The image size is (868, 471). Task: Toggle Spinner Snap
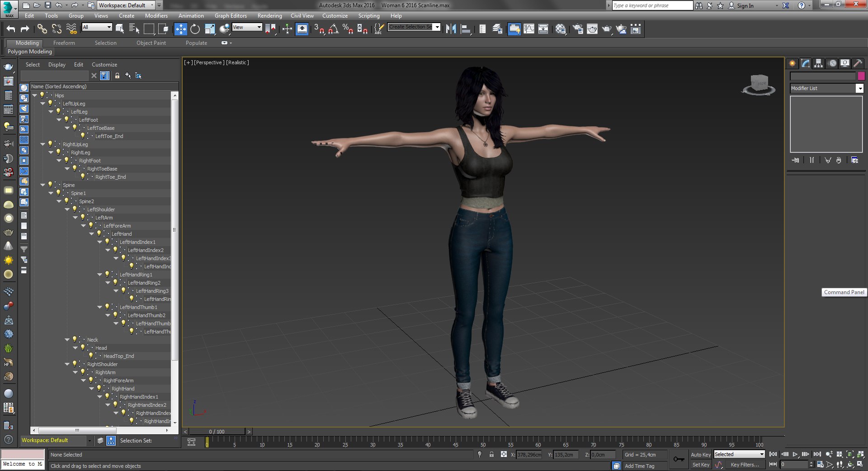pos(362,29)
